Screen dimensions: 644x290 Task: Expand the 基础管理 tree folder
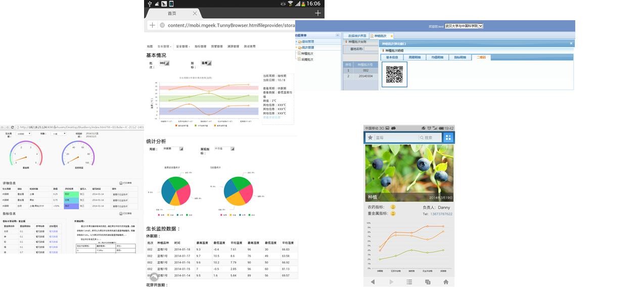coord(307,41)
